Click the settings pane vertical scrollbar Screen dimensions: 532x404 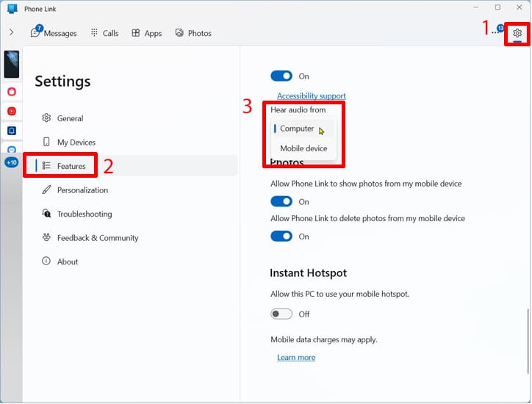click(x=528, y=341)
